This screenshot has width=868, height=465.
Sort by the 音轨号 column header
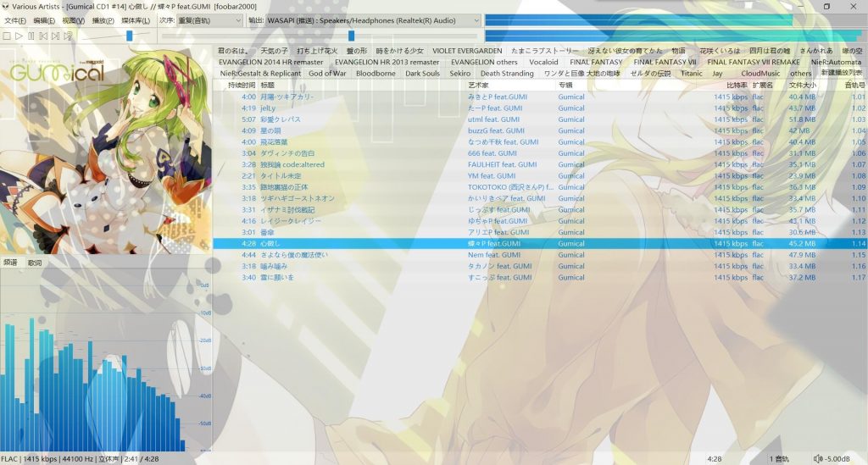[854, 86]
